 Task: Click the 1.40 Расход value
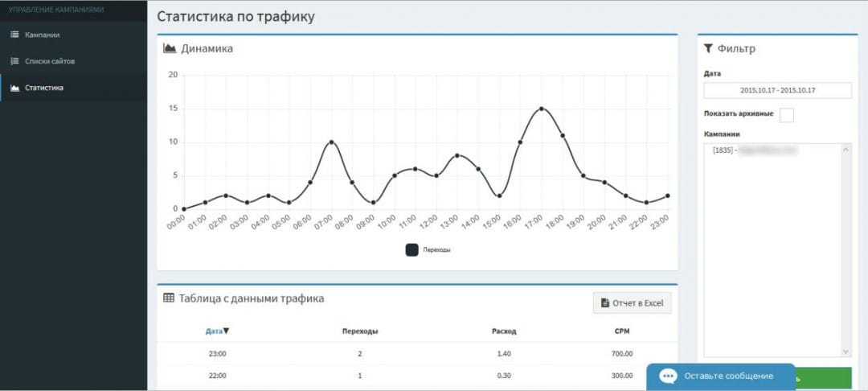pyautogui.click(x=504, y=353)
